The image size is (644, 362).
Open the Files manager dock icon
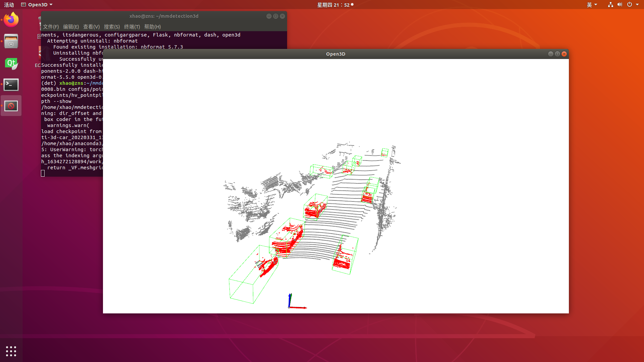click(11, 41)
